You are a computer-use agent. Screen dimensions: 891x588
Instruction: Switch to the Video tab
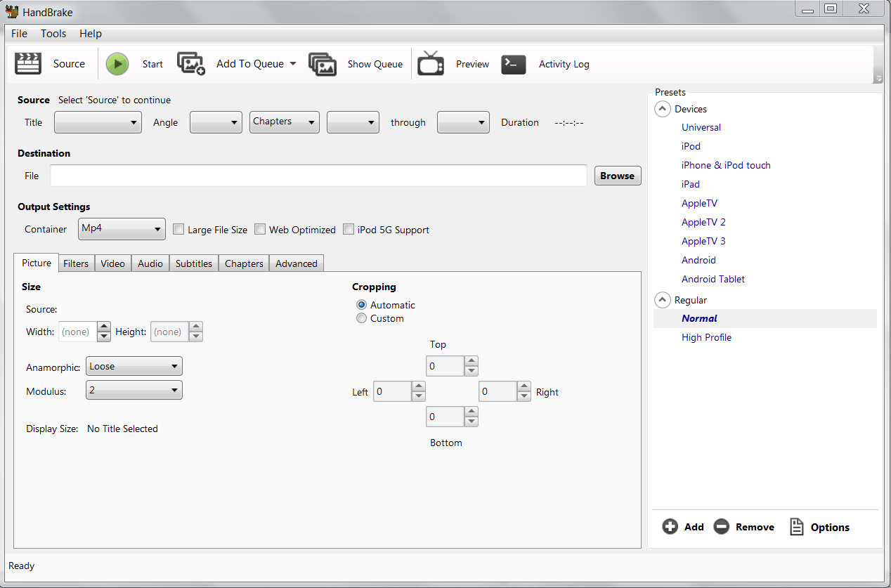[x=112, y=263]
